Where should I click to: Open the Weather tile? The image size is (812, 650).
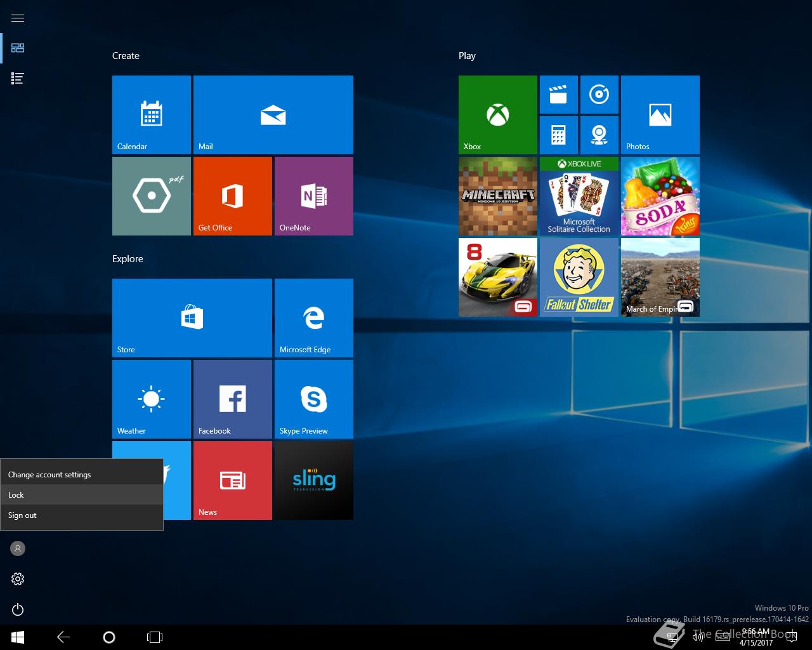[152, 399]
